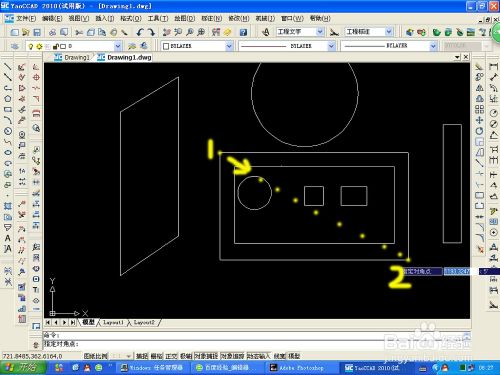
Task: Select the linear dimension tool at top right
Action: coord(494,67)
